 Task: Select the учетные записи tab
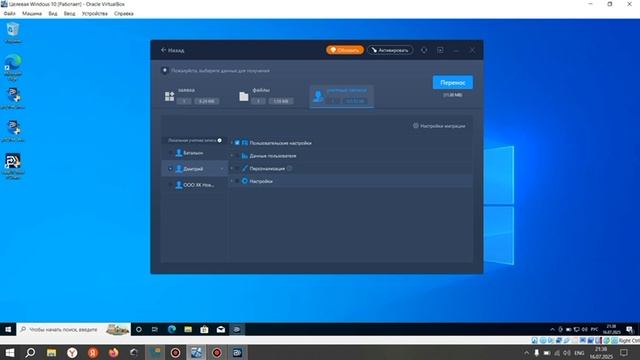pos(342,96)
